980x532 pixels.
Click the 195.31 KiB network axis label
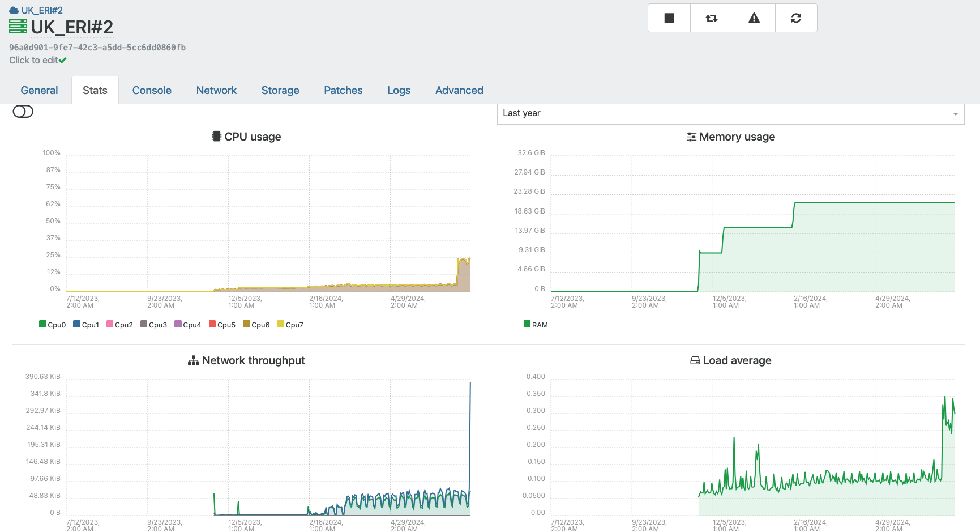click(x=44, y=445)
